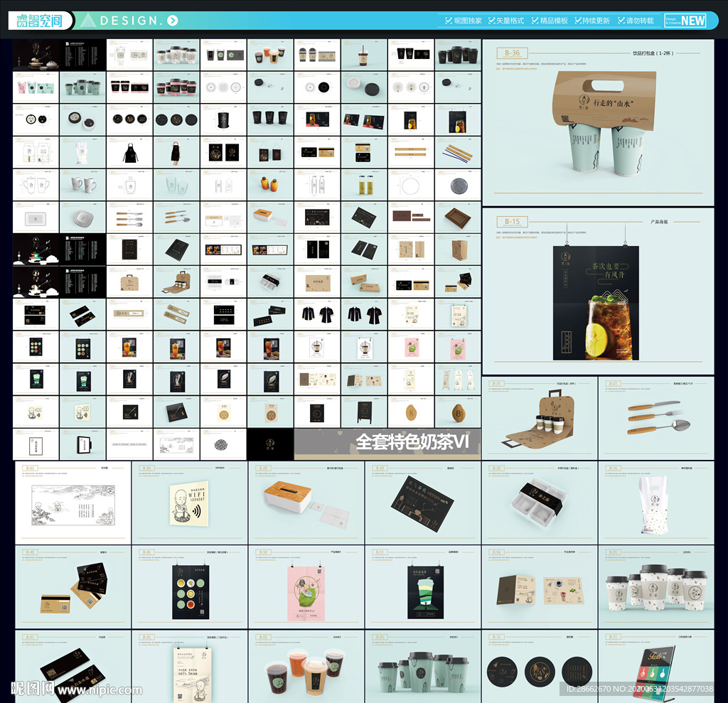Click the 行走的"山水" text on the carrier

coord(614,103)
